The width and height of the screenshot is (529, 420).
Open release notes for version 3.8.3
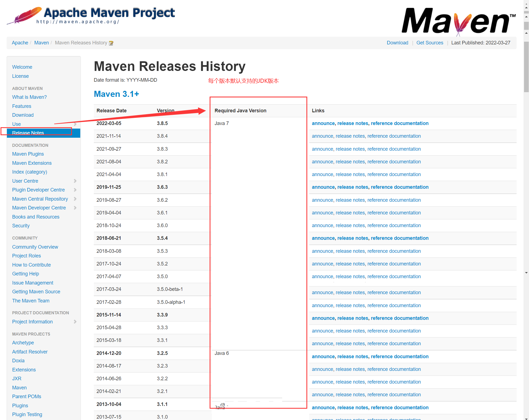(x=350, y=149)
